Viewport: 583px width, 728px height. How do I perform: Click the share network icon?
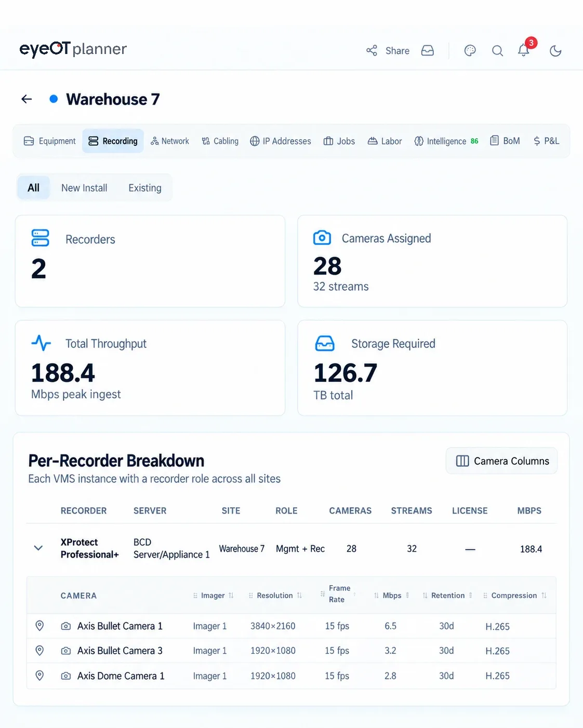pos(372,50)
